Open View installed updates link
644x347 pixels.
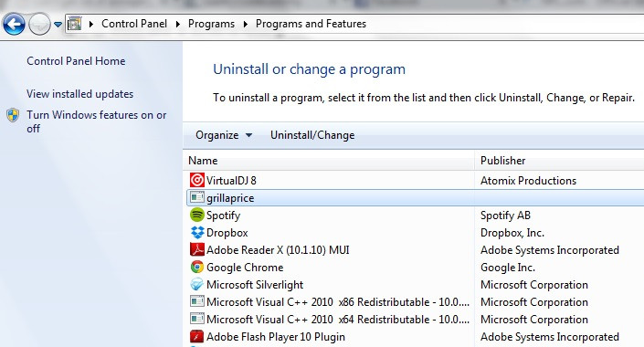pyautogui.click(x=80, y=94)
